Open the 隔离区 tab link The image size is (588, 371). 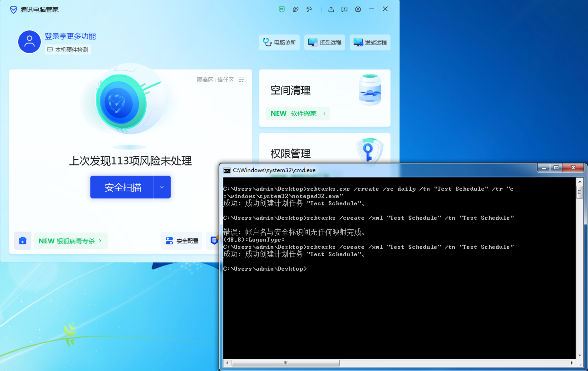pos(205,80)
